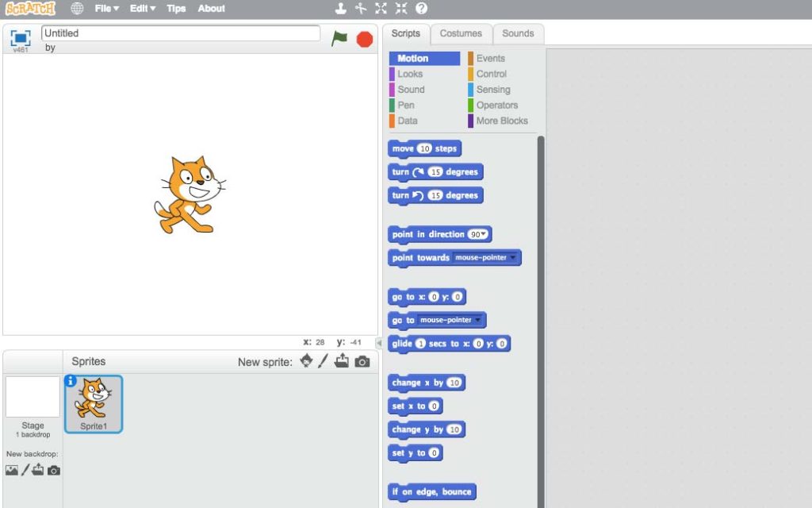Viewport: 812px width, 508px height.
Task: Switch to the Scripts tab
Action: (406, 33)
